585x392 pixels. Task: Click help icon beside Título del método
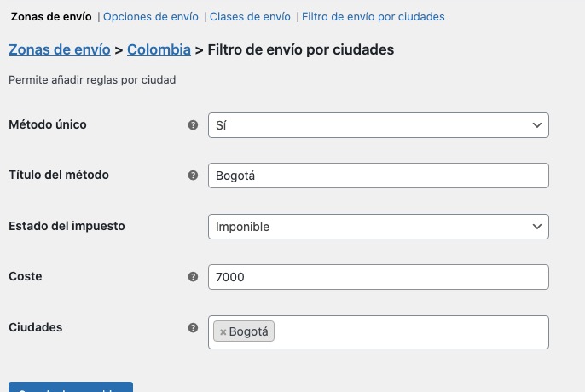click(193, 176)
